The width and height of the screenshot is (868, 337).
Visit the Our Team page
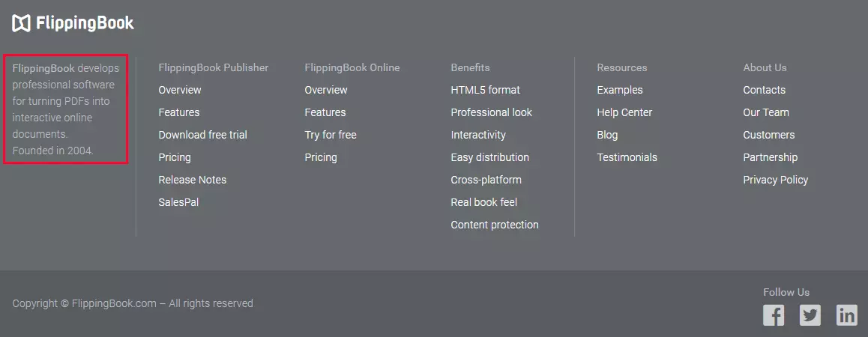(x=765, y=112)
